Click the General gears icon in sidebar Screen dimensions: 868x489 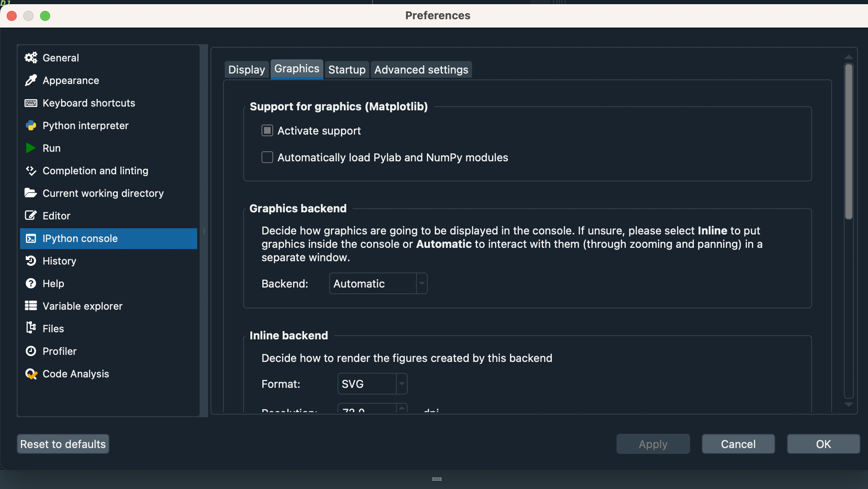31,58
